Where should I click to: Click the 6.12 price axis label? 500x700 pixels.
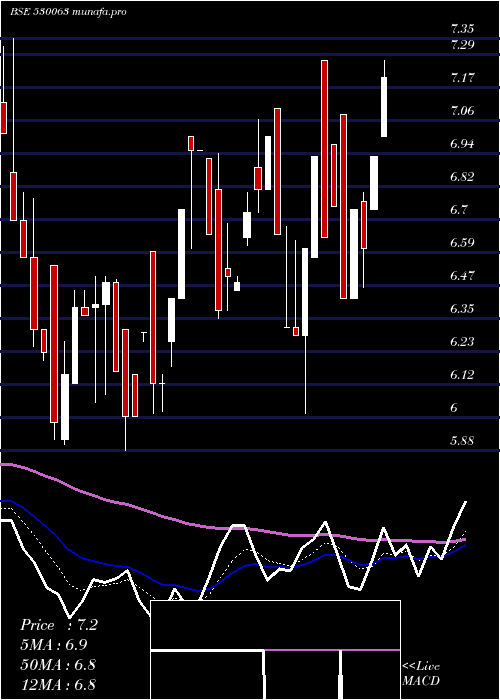[462, 375]
